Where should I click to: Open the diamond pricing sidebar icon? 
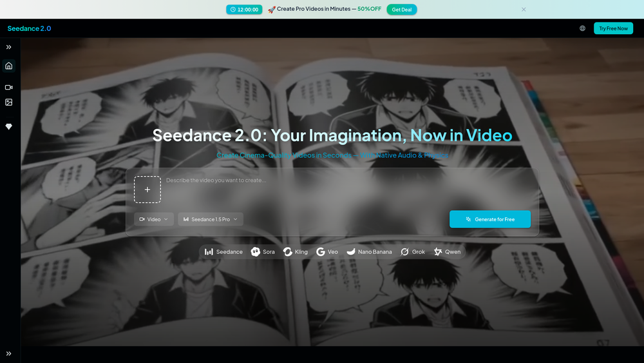[8, 126]
